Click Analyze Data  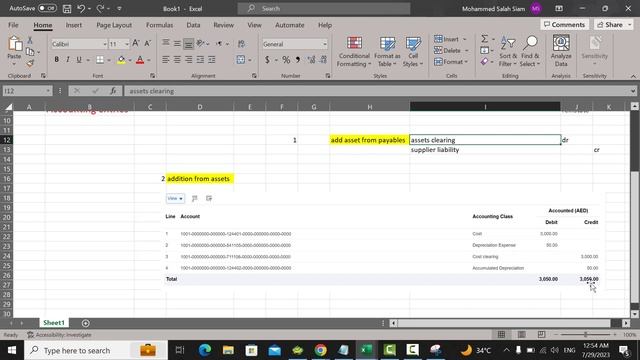[x=561, y=51]
